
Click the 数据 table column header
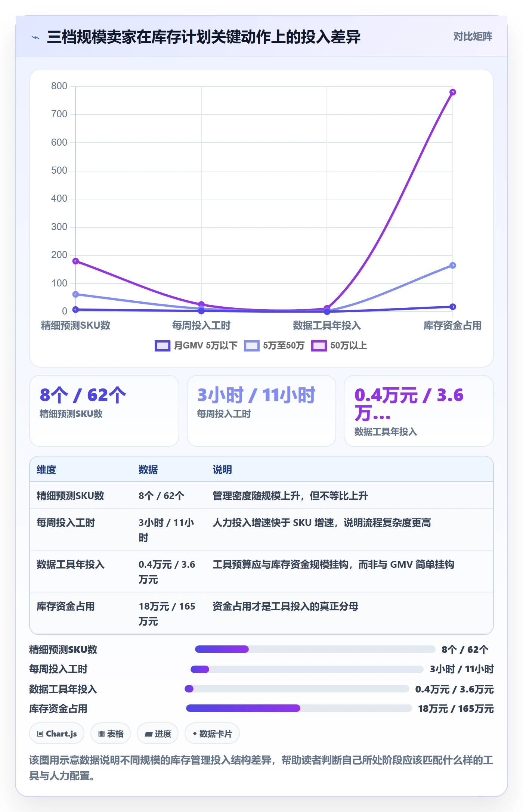(x=148, y=469)
